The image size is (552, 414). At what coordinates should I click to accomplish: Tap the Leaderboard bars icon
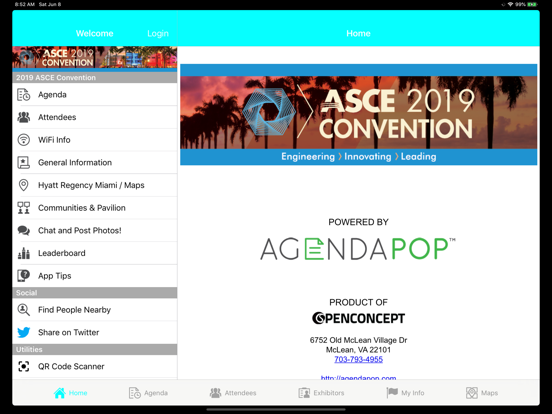point(24,253)
